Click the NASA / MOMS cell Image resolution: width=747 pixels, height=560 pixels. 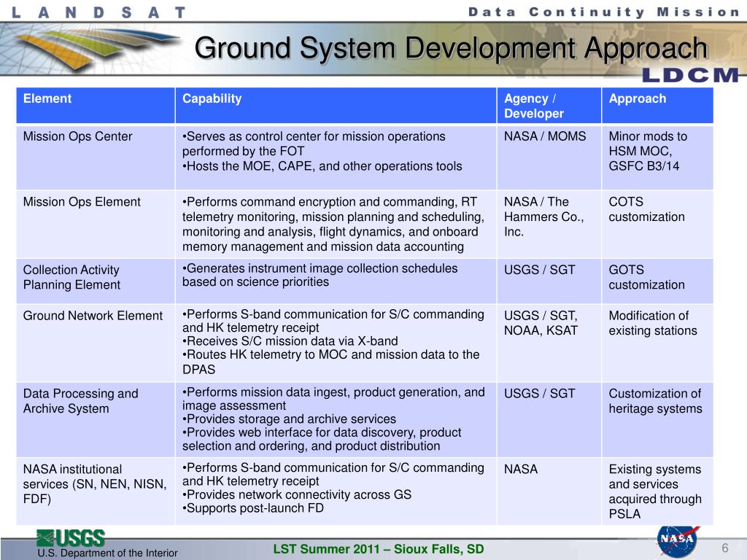(x=549, y=157)
